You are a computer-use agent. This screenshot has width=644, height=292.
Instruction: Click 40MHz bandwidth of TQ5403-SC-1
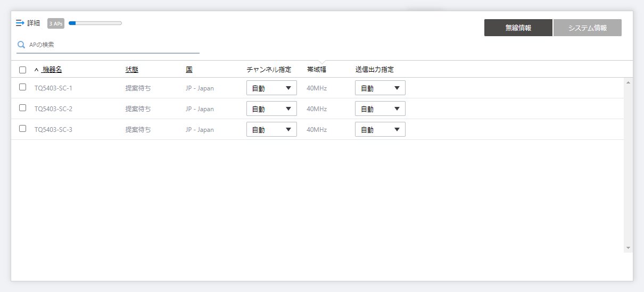pos(317,88)
